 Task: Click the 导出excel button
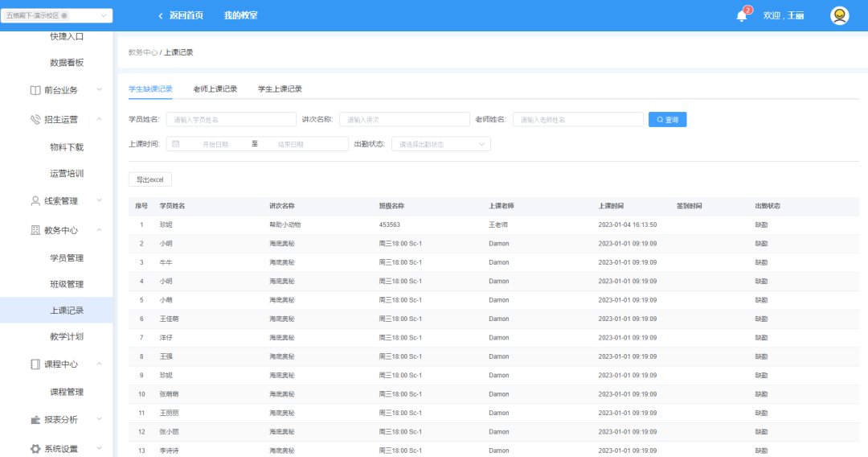(150, 179)
